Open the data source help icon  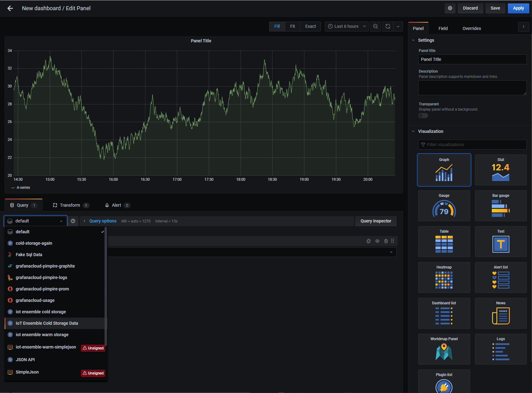click(73, 221)
